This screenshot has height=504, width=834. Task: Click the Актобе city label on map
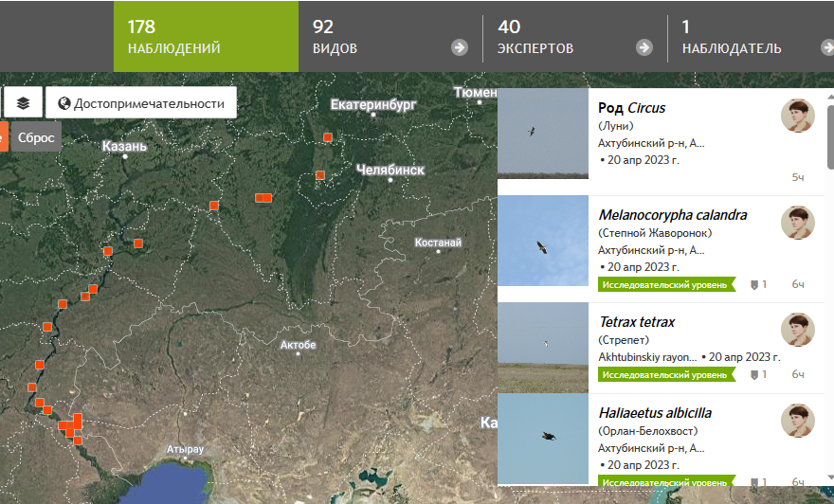tap(298, 345)
